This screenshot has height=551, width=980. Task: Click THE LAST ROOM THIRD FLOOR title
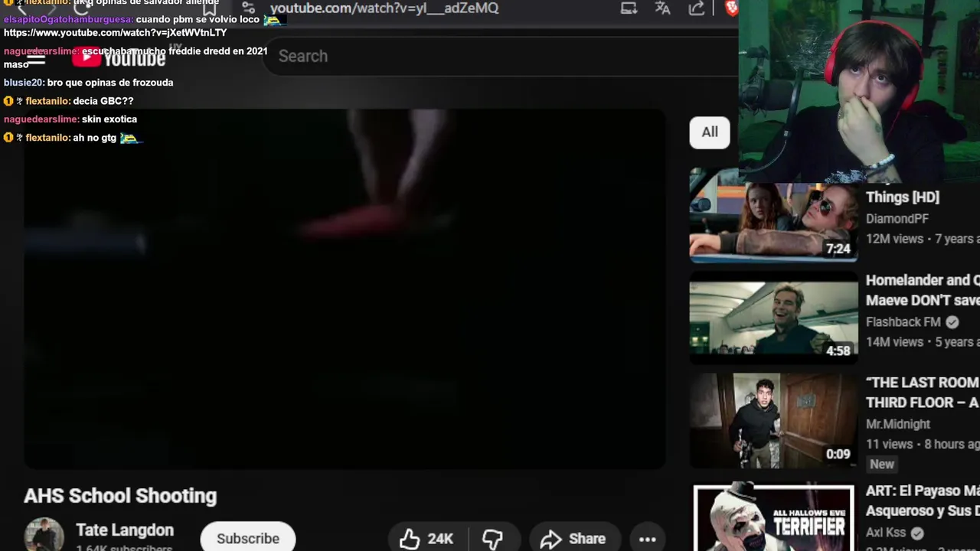[923, 392]
